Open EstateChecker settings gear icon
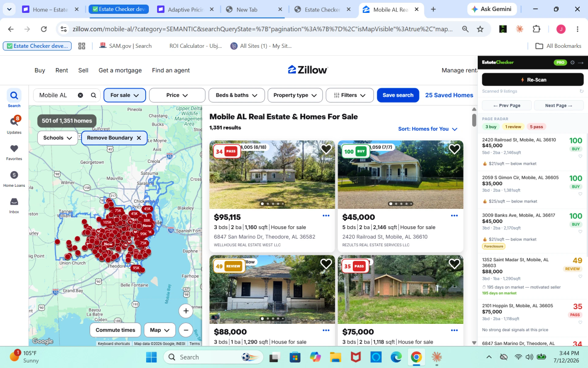Viewport: 588px width, 368px height. click(x=572, y=63)
